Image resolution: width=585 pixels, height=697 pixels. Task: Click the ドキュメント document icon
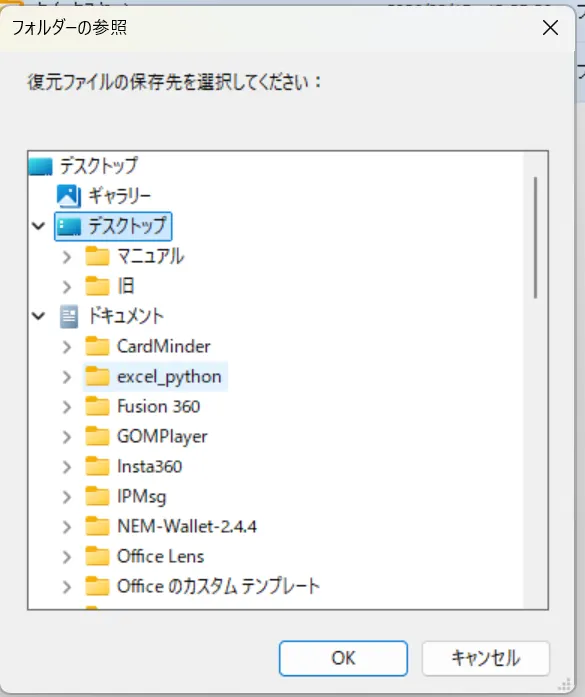69,316
